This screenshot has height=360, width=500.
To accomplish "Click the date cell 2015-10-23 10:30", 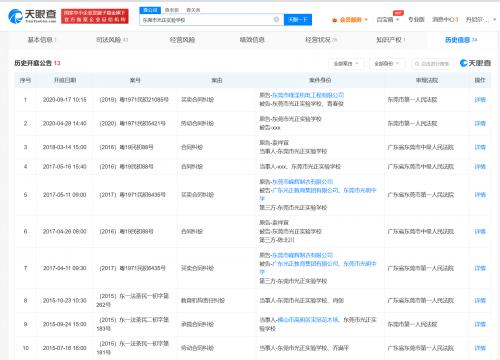I will click(x=65, y=300).
